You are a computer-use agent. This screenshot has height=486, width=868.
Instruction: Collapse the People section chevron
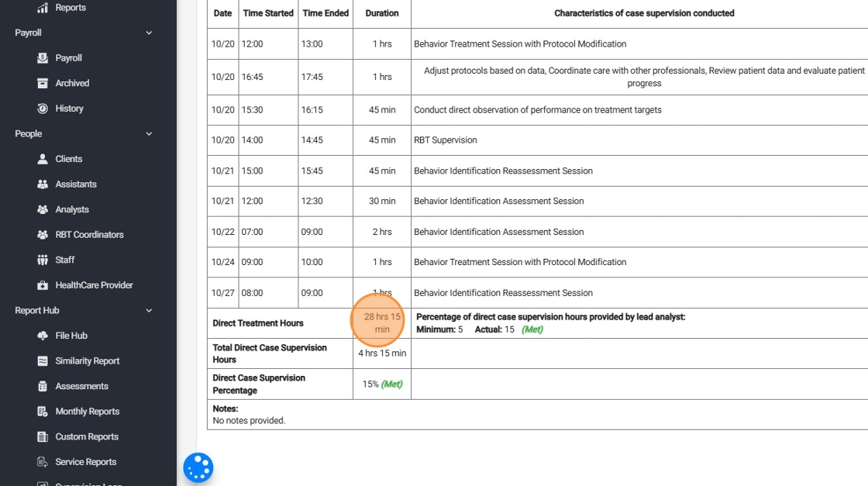149,134
